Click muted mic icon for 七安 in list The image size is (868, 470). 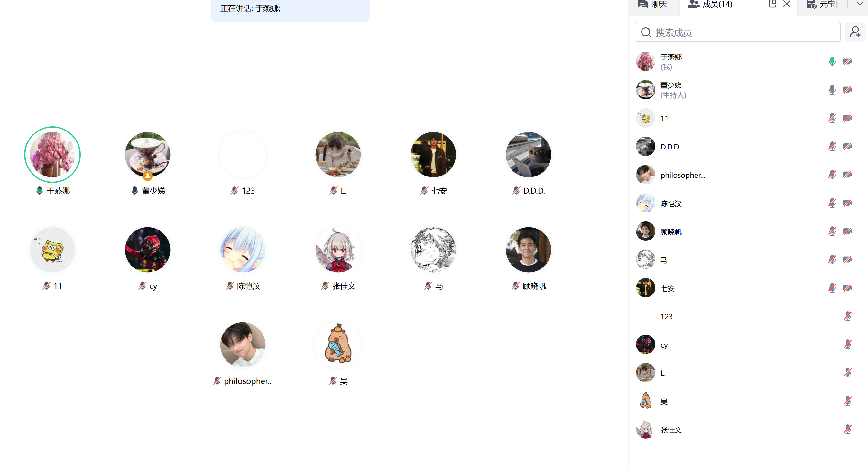[x=832, y=287]
